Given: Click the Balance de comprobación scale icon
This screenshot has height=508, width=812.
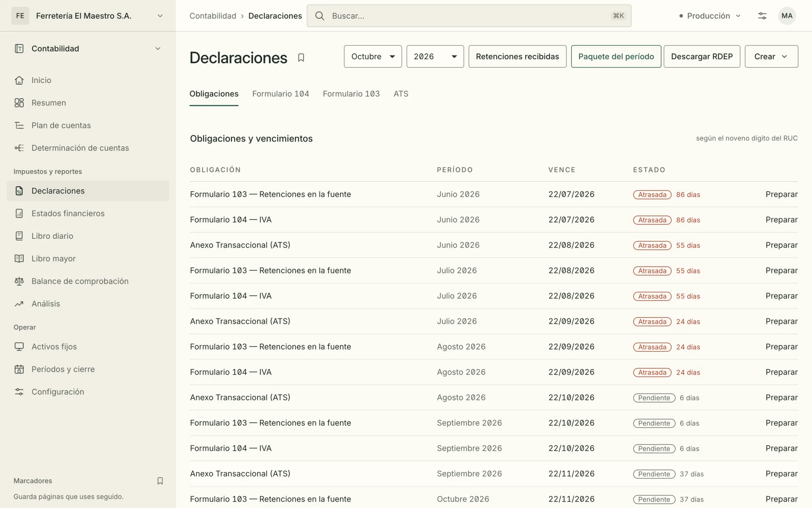Looking at the screenshot, I should point(19,281).
